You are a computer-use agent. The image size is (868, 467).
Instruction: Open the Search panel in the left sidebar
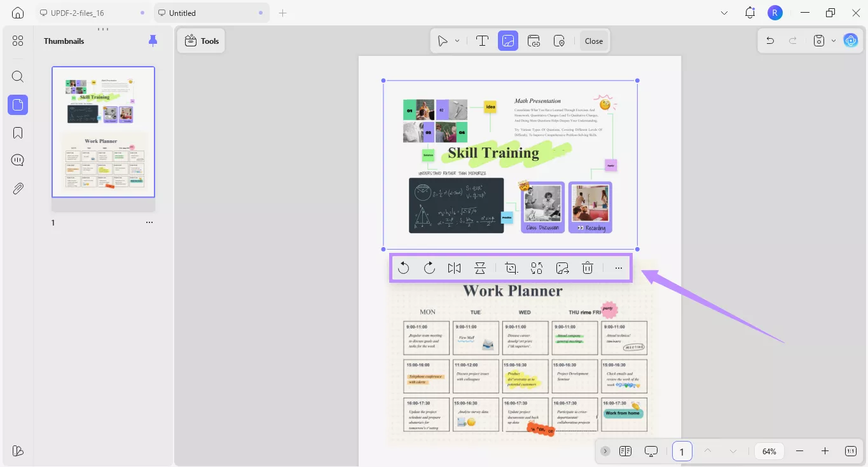tap(17, 76)
